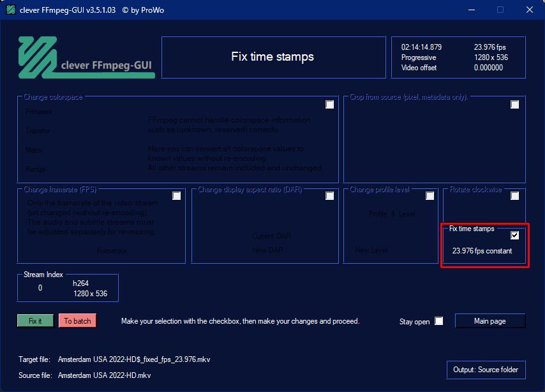
Task: Change Output: Source folder setting
Action: tap(486, 370)
